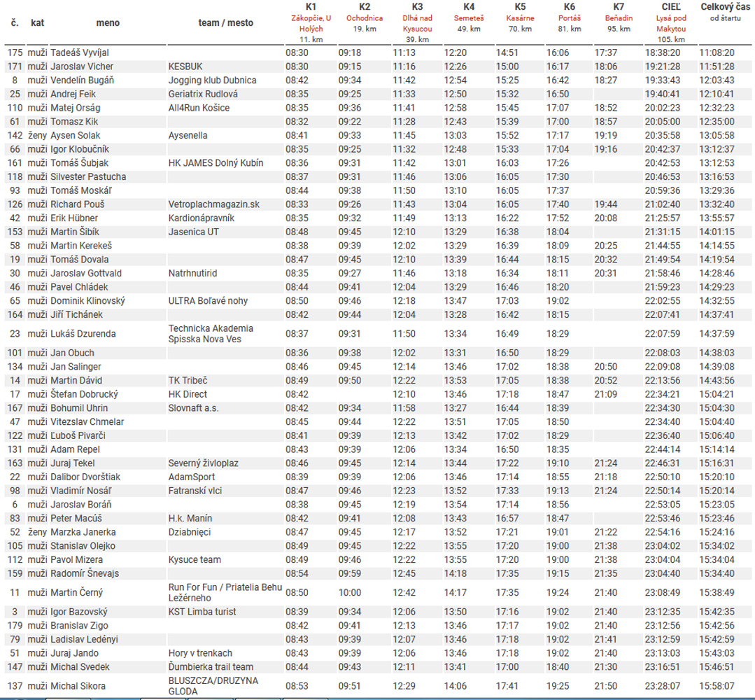Select the CIEĽ Lysá pod Makytou header
Image resolution: width=755 pixels, height=700 pixels.
click(x=670, y=22)
